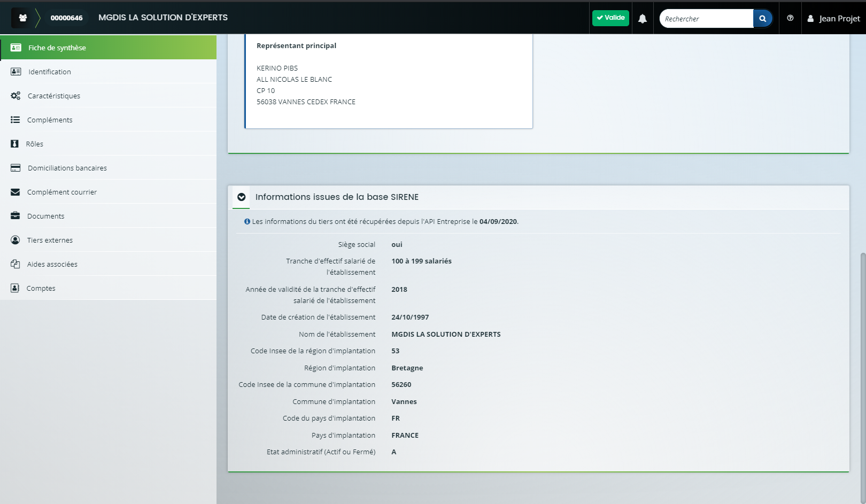Click KERINO PIBS address line
This screenshot has height=504, width=866.
point(277,68)
